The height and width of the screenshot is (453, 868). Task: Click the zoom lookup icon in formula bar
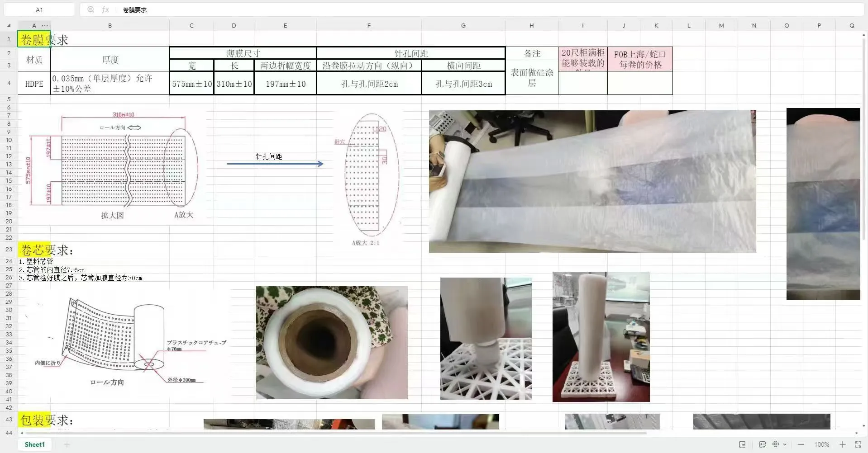point(91,9)
